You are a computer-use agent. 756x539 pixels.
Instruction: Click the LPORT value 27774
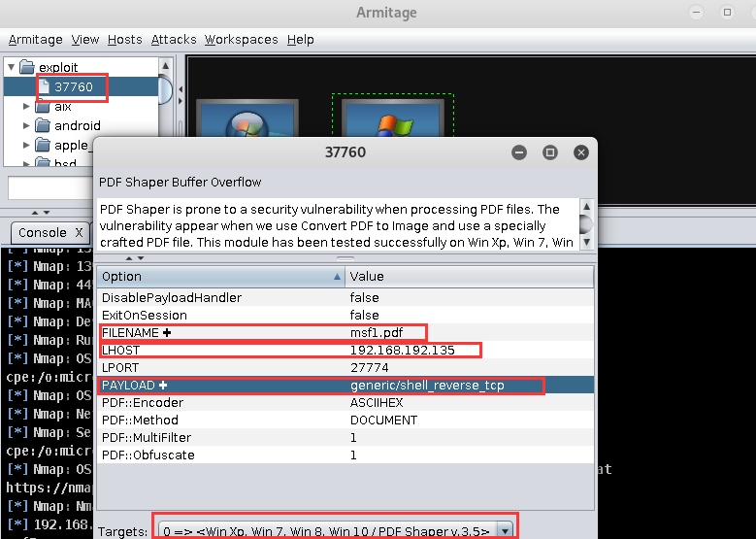coord(370,368)
